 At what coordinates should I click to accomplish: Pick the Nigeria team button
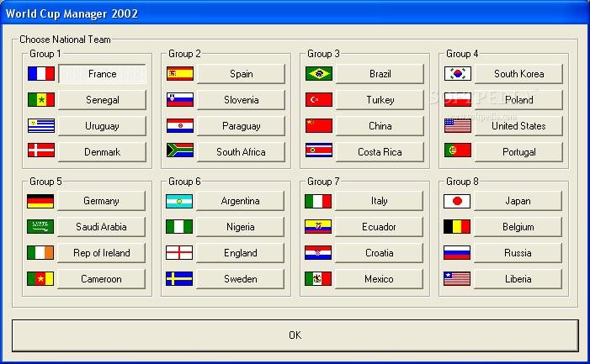241,226
